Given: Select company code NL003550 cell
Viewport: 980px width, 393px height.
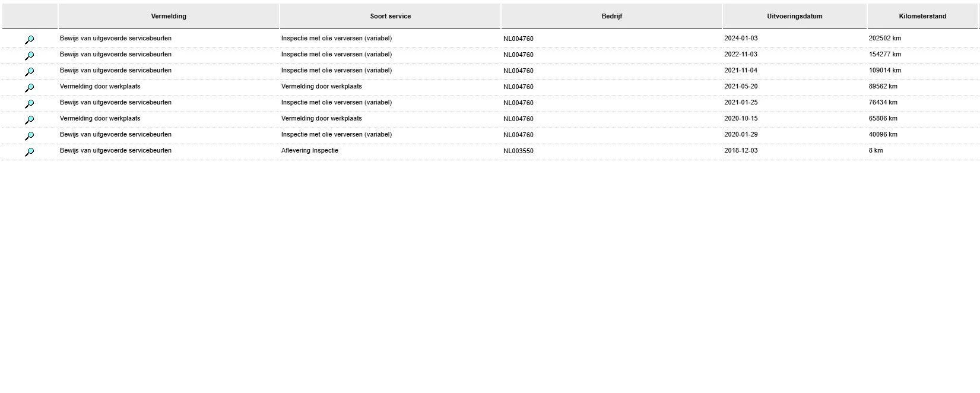Looking at the screenshot, I should 518,151.
